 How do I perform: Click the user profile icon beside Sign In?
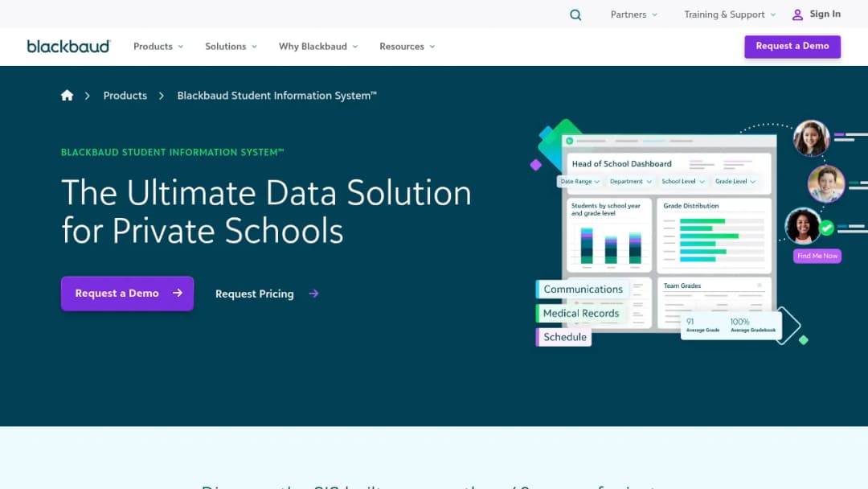click(x=797, y=15)
